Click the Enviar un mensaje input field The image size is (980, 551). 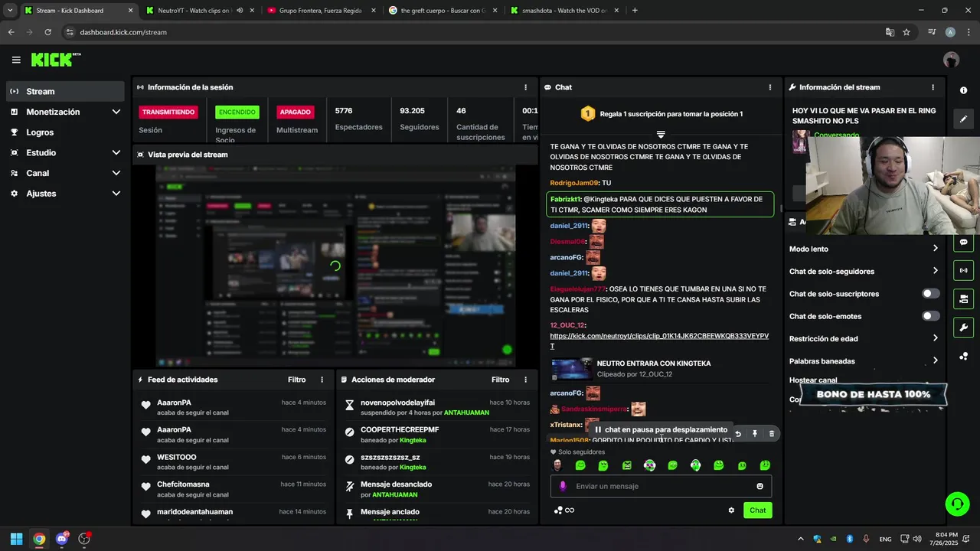[x=661, y=486]
